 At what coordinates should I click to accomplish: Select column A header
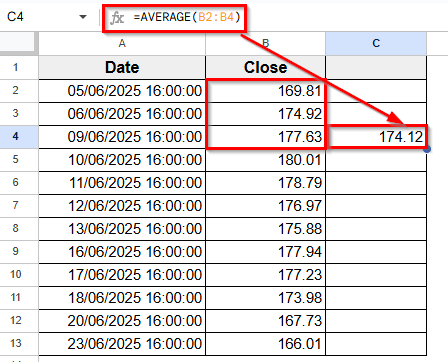pyautogui.click(x=122, y=43)
